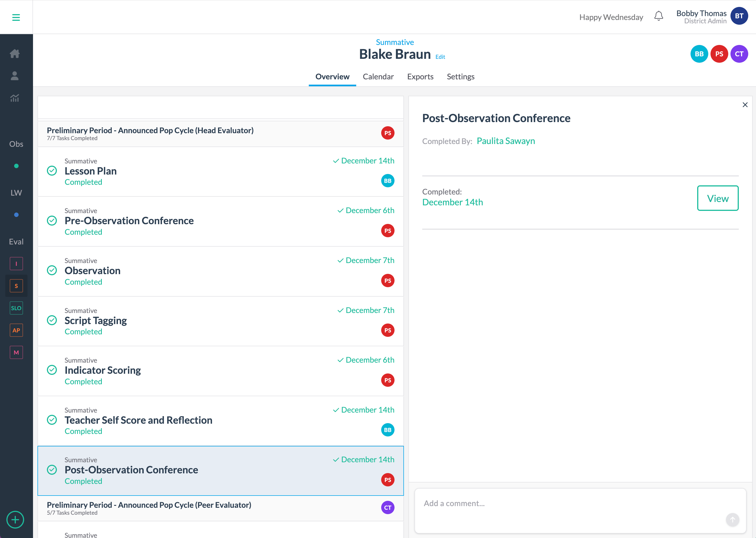Open the M evaluation section
This screenshot has width=756, height=538.
point(16,352)
